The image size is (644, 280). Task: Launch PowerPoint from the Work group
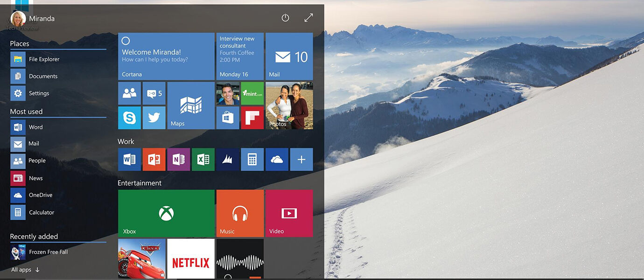pyautogui.click(x=154, y=160)
